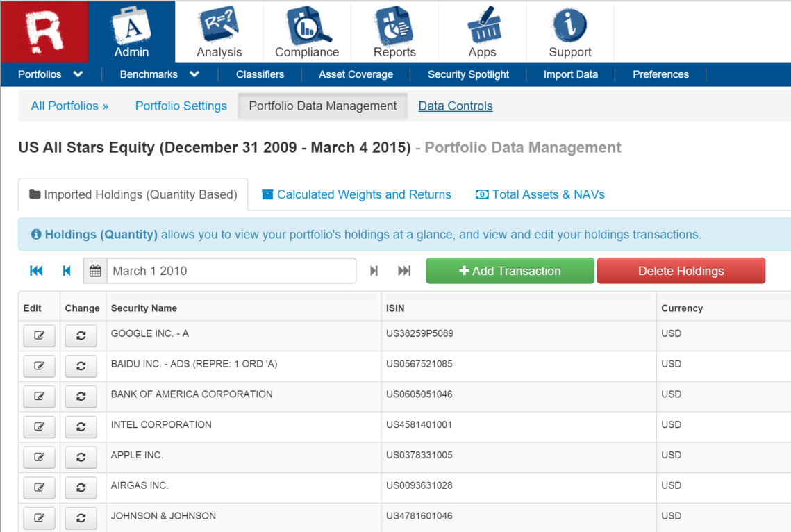Click change icon for APPLE INC.
This screenshot has height=532, width=791.
[81, 458]
